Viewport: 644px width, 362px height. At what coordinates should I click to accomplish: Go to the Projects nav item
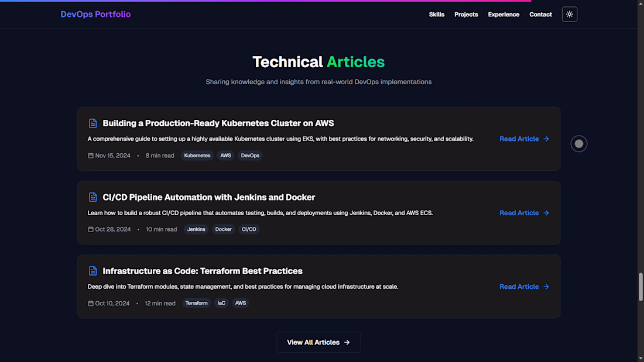466,15
